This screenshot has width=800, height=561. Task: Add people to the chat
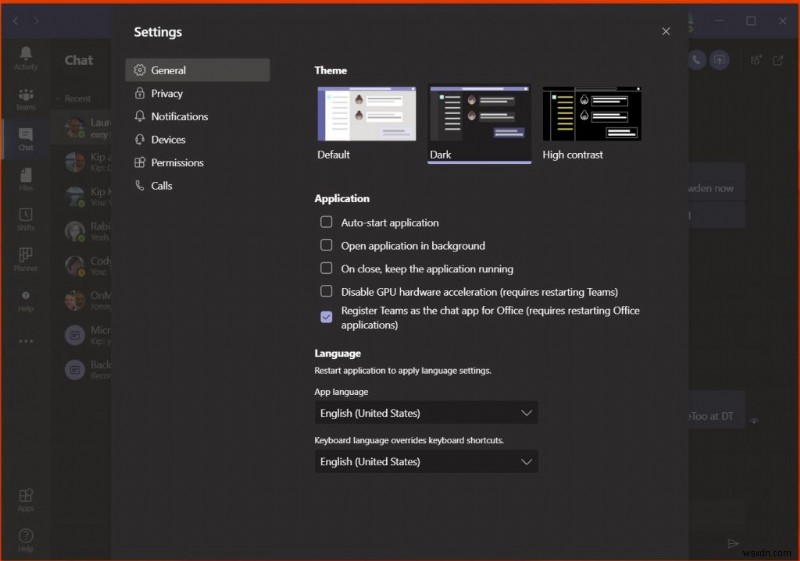coord(756,60)
